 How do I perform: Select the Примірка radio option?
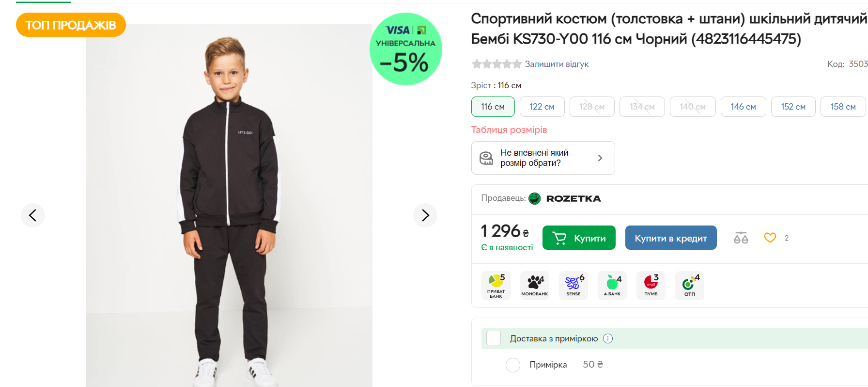coord(513,365)
